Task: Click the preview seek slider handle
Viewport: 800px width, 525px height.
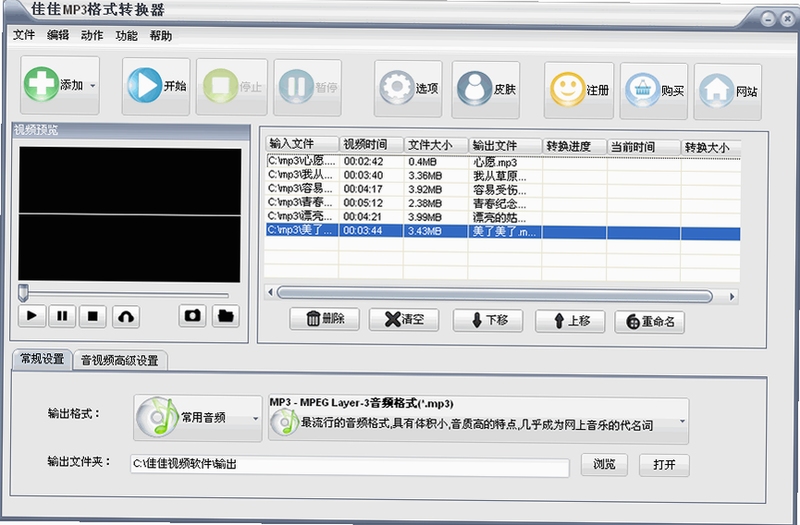Action: tap(23, 293)
